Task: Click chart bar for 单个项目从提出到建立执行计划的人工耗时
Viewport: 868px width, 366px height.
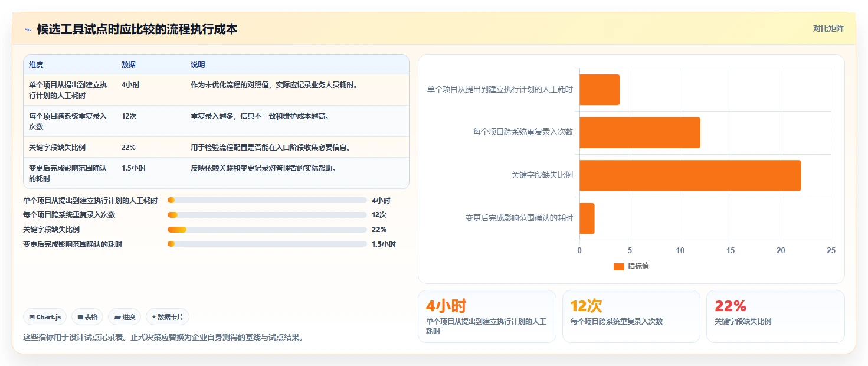Action: 600,90
